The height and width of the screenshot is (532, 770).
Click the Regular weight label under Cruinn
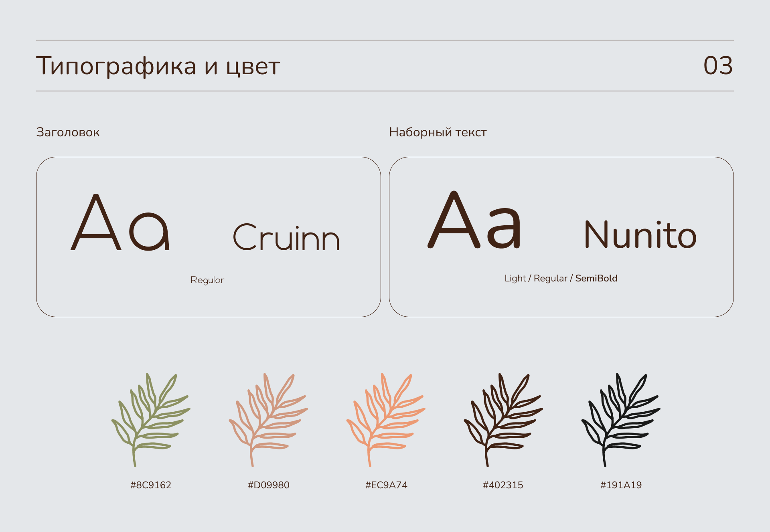point(207,280)
